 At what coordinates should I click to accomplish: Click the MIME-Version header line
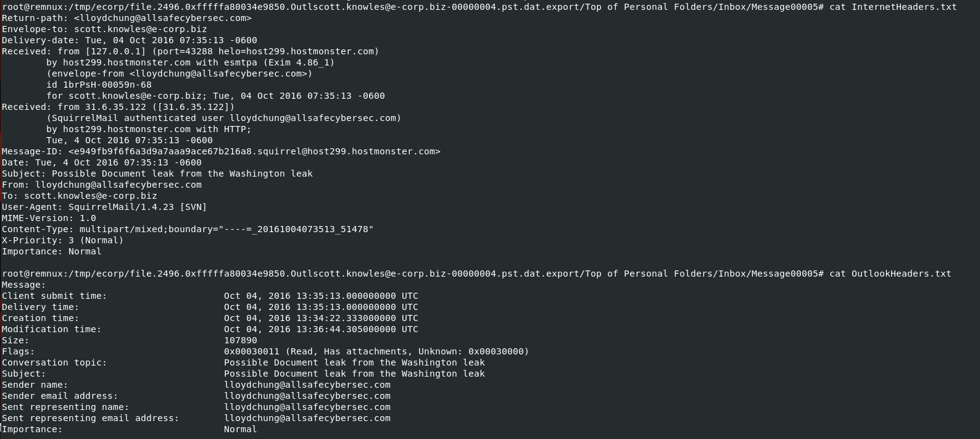(49, 218)
